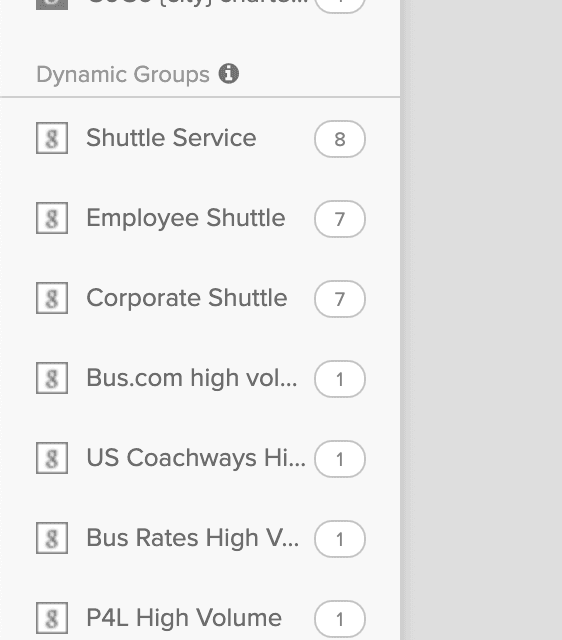The width and height of the screenshot is (562, 640).
Task: Click the Corporate Shuttle count badge 7
Action: (340, 299)
